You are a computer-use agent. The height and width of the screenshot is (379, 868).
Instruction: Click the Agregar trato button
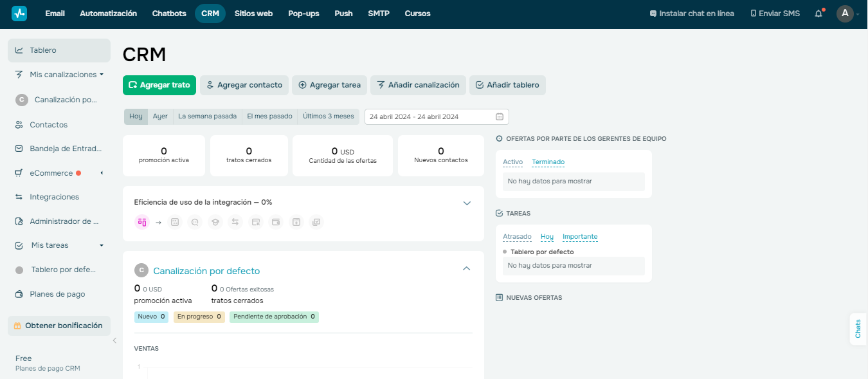pyautogui.click(x=159, y=85)
